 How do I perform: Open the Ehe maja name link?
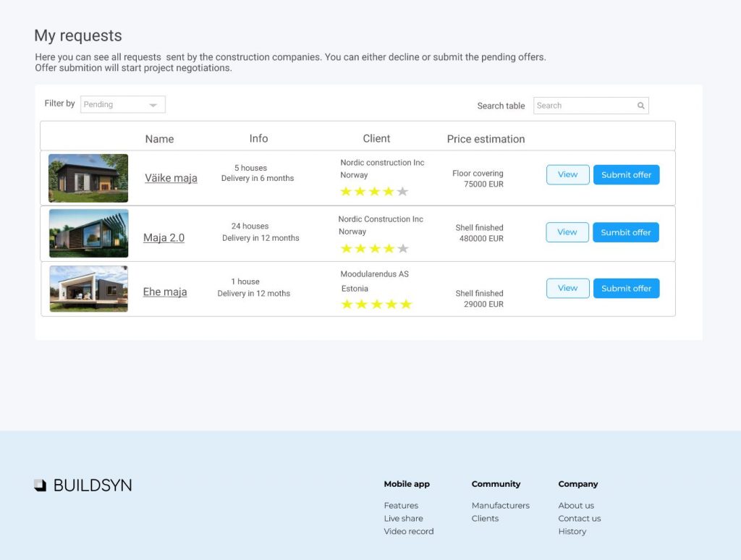tap(165, 292)
